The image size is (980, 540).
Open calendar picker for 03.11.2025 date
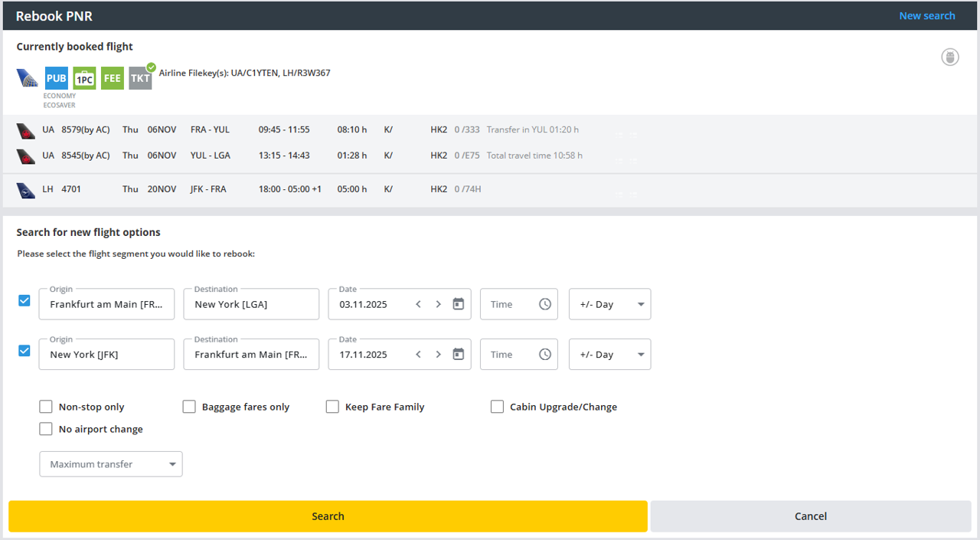click(458, 304)
